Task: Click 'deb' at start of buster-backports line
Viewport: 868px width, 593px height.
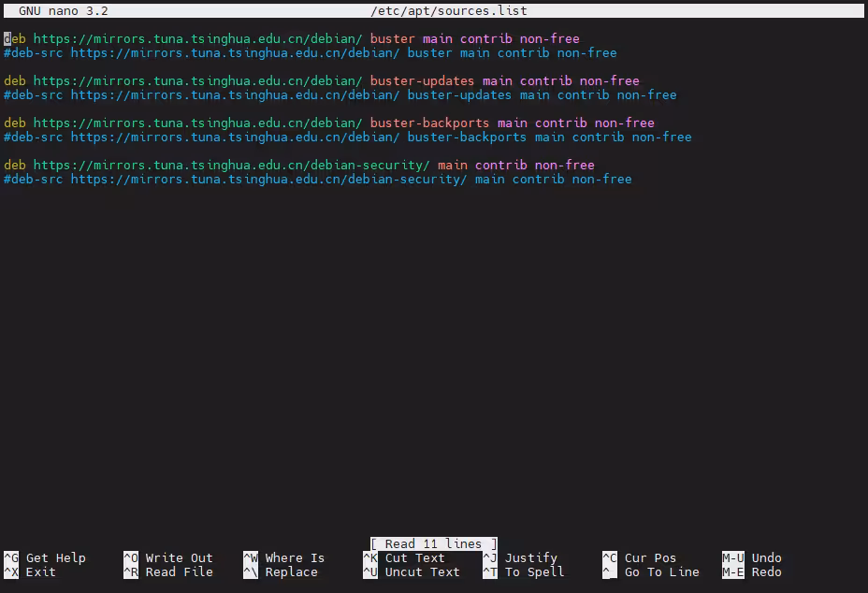Action: [x=15, y=123]
